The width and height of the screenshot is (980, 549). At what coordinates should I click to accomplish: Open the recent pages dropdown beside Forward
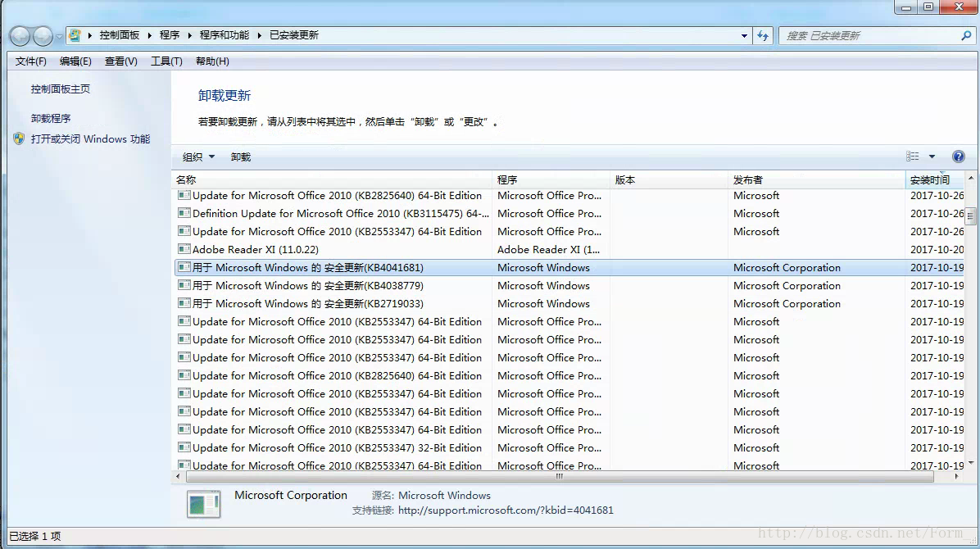click(x=59, y=36)
